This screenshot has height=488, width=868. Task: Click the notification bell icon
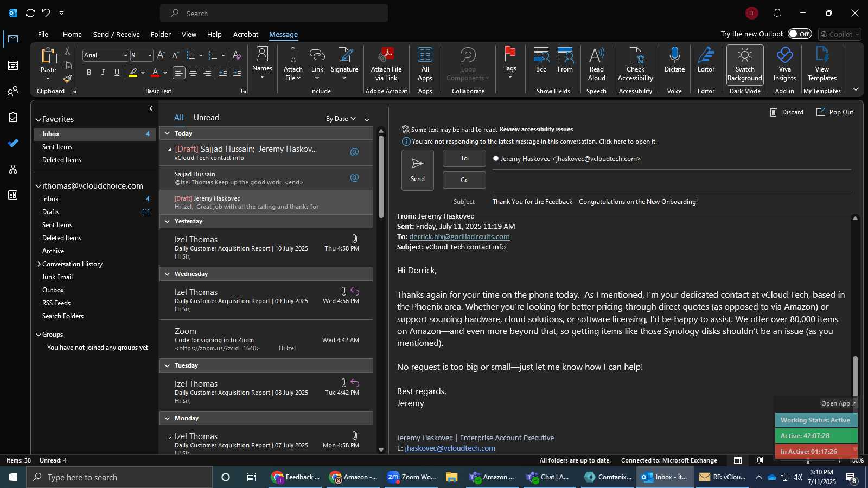coord(777,13)
